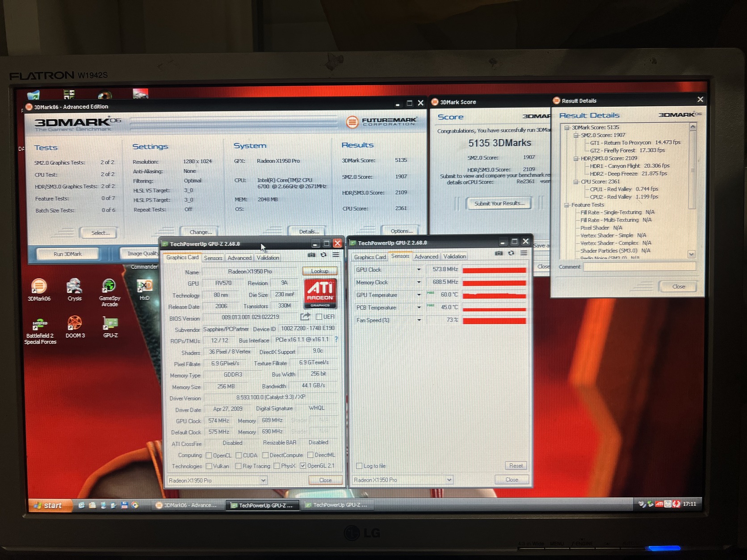The width and height of the screenshot is (747, 560).
Task: Switch to Sensors tab in GPU-Z Graphics Card window
Action: pos(213,258)
